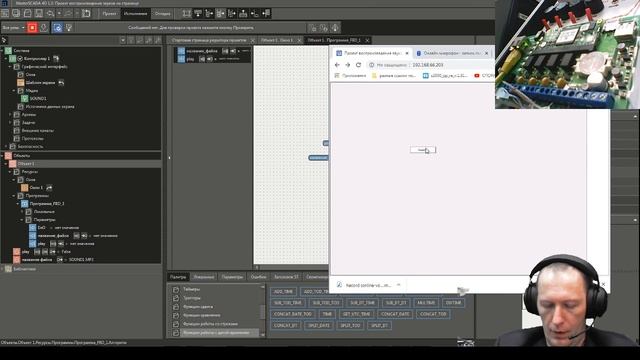The width and height of the screenshot is (640, 360).
Task: Open dropdown arrow in tree panel header
Action: [x=122, y=40]
